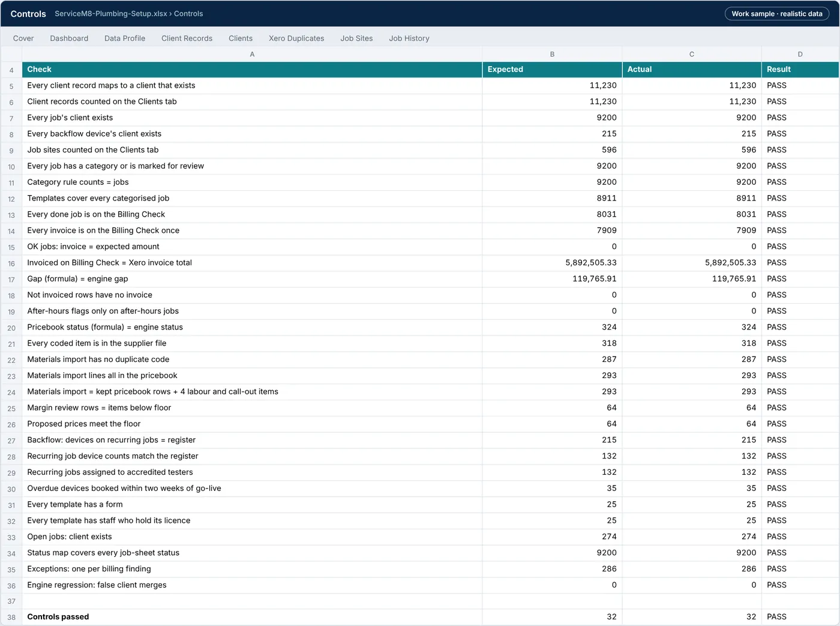Select column B header
840x626 pixels.
(x=552, y=54)
